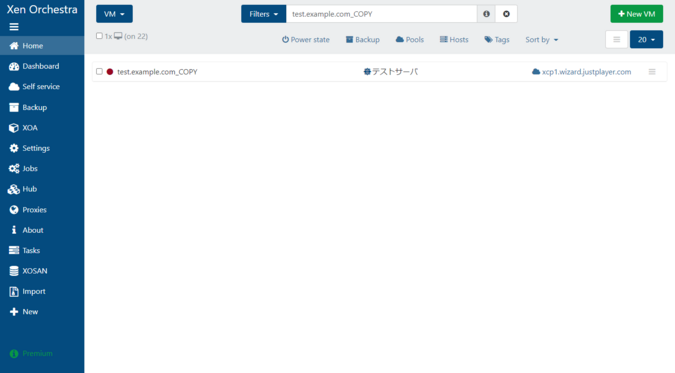Tick the select-all VMs checkbox
This screenshot has width=675, height=373.
pos(99,36)
